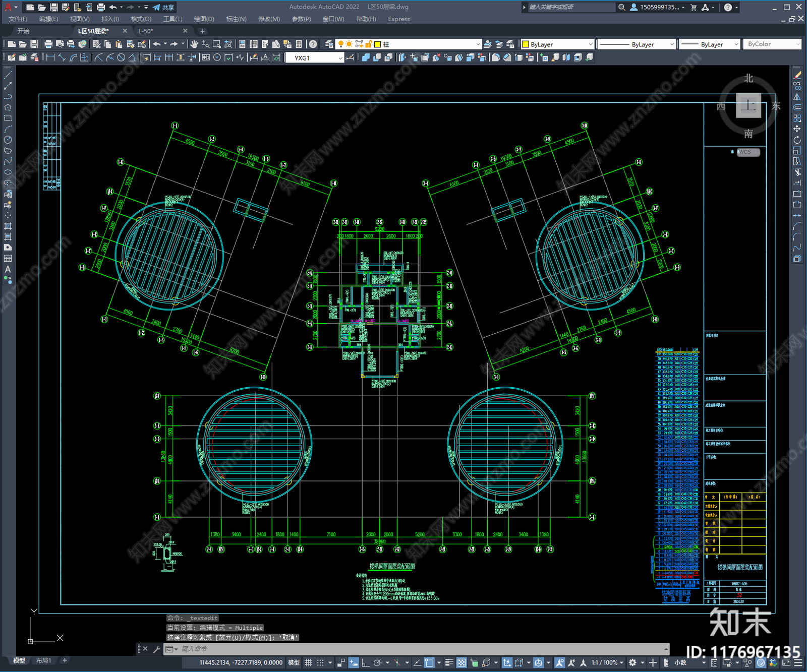
Task: Switch to the L-50* drawing tab
Action: point(146,31)
